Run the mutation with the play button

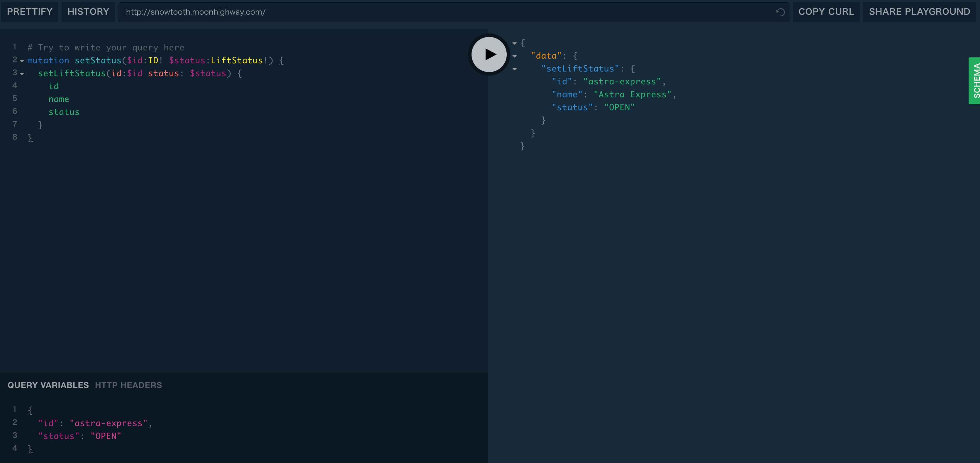pyautogui.click(x=489, y=55)
